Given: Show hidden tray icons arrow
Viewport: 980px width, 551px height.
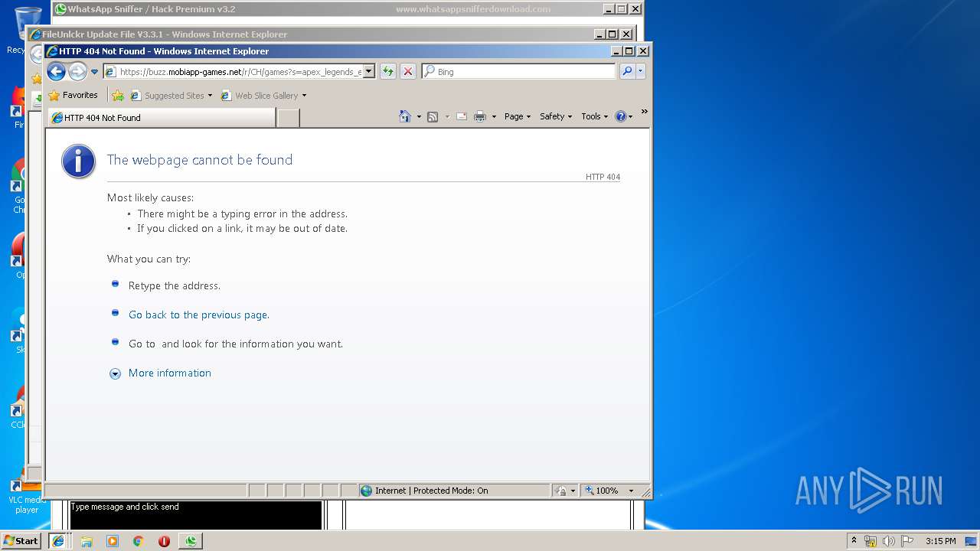Looking at the screenshot, I should click(x=854, y=540).
